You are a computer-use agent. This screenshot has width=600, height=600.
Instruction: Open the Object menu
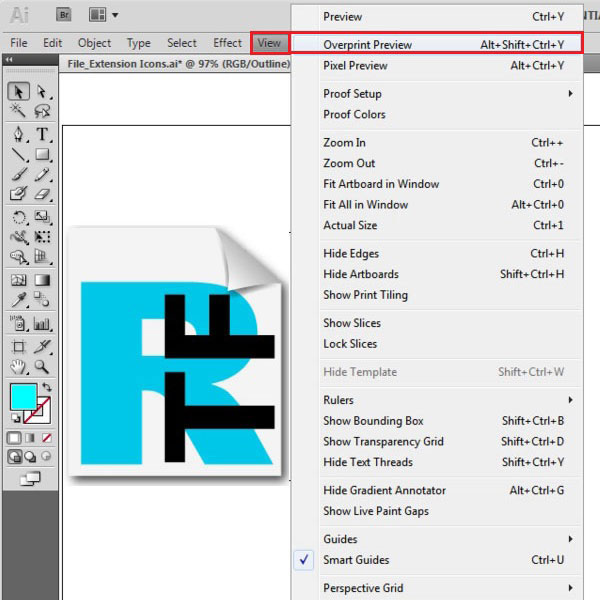[95, 43]
